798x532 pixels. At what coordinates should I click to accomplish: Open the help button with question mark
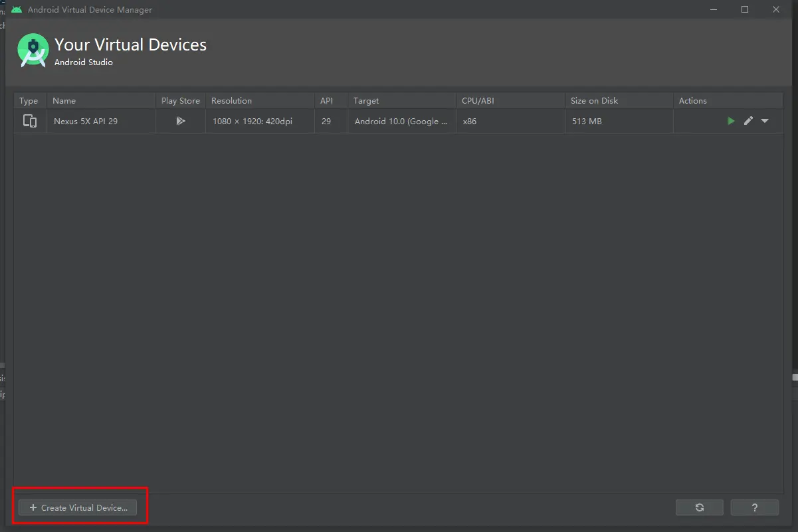tap(755, 507)
